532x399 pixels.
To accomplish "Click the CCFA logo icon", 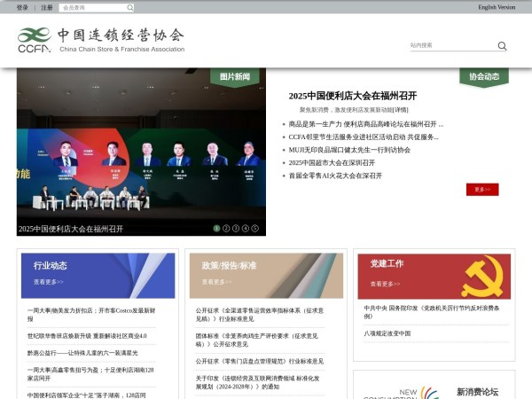I will 35,39.
